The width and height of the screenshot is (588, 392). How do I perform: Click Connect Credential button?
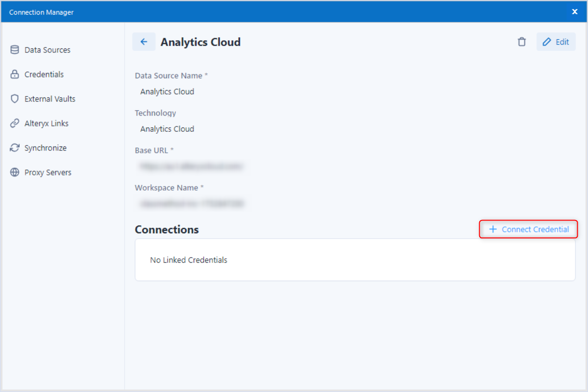tap(529, 229)
